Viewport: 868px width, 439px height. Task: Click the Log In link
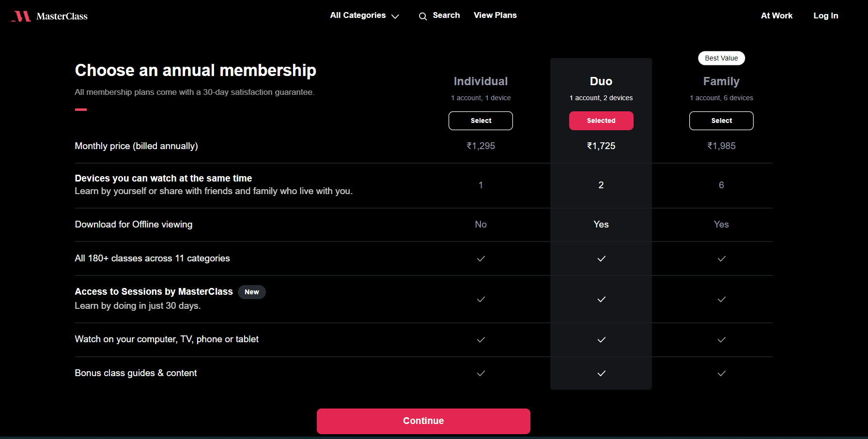825,15
